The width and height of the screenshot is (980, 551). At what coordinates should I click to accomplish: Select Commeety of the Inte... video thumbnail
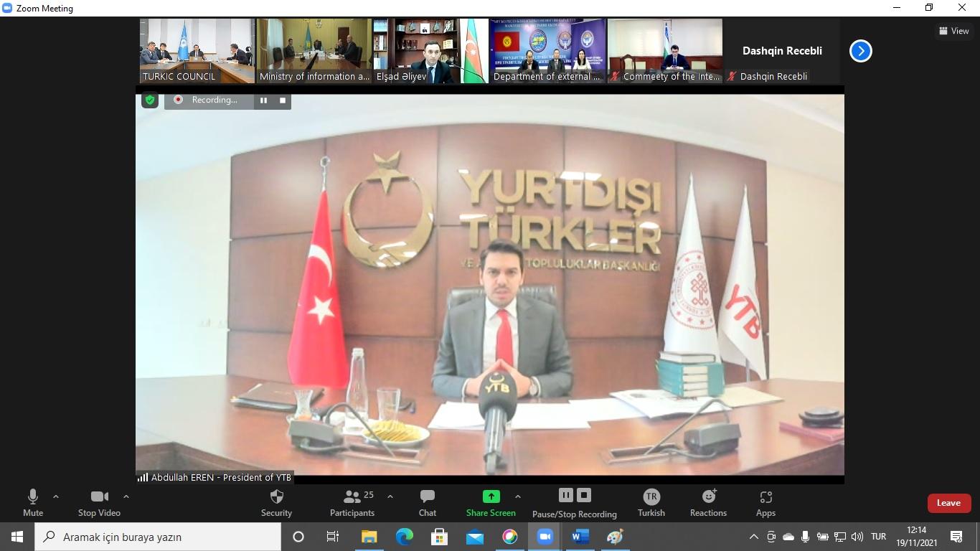click(x=665, y=51)
